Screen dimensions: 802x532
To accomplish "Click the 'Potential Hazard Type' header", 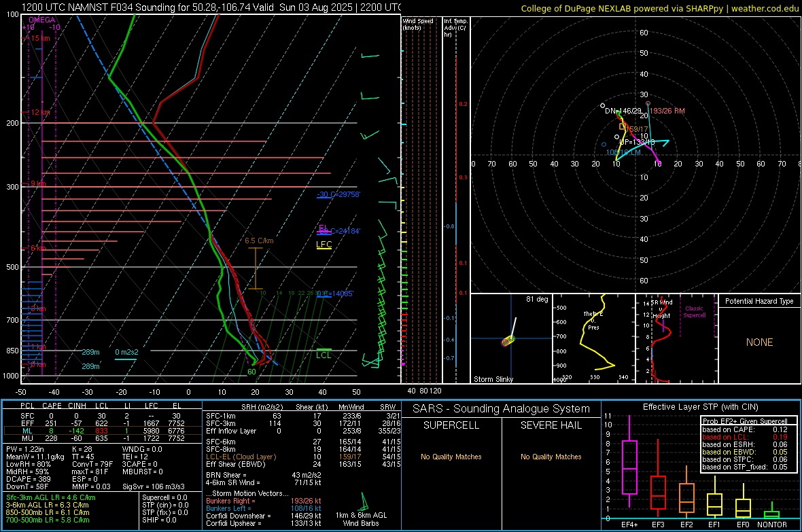I will click(759, 301).
